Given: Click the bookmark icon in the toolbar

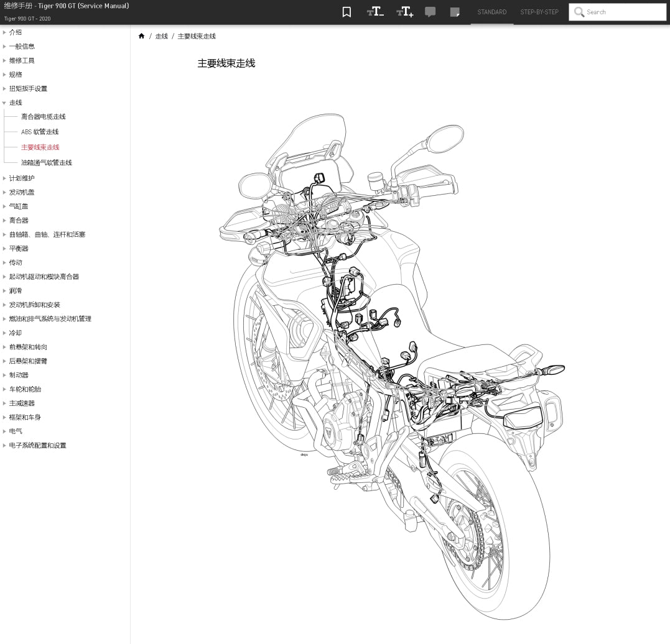Looking at the screenshot, I should (347, 12).
